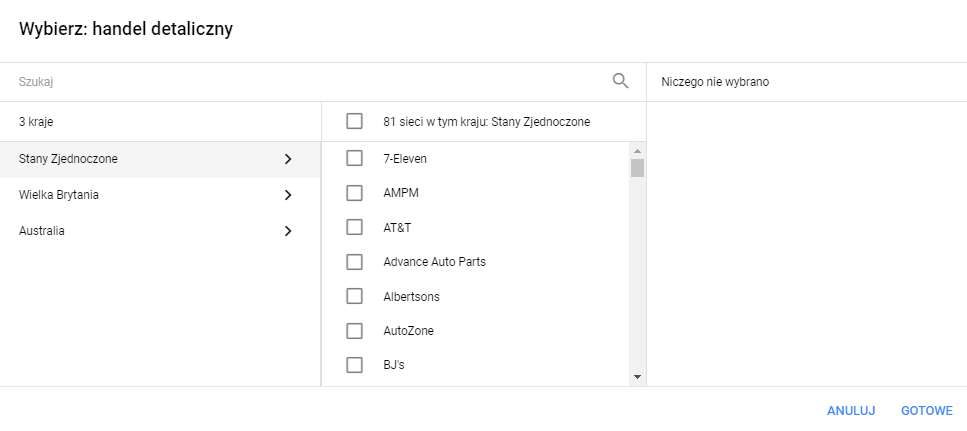
Task: Select the AT&T checkbox
Action: (355, 228)
